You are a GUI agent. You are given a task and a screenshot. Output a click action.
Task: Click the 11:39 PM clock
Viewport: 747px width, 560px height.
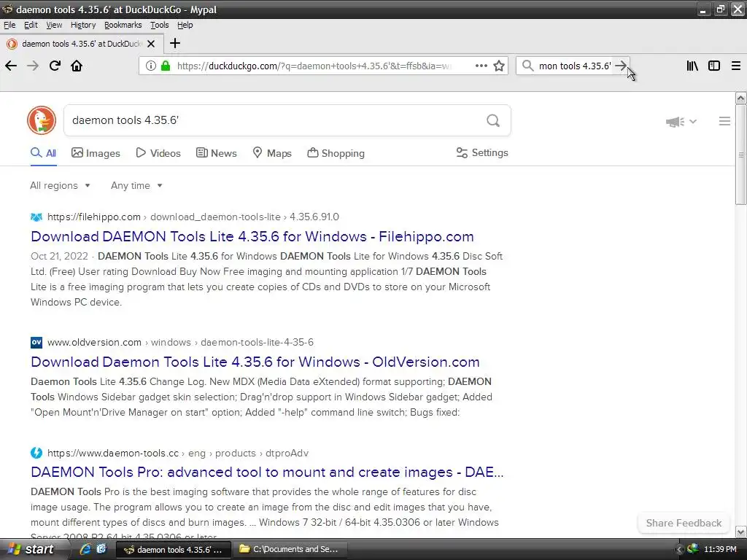[x=720, y=549]
